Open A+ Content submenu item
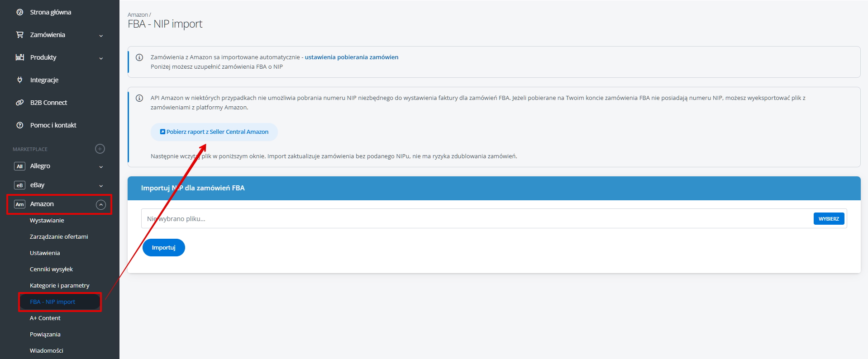This screenshot has width=868, height=359. (x=45, y=318)
